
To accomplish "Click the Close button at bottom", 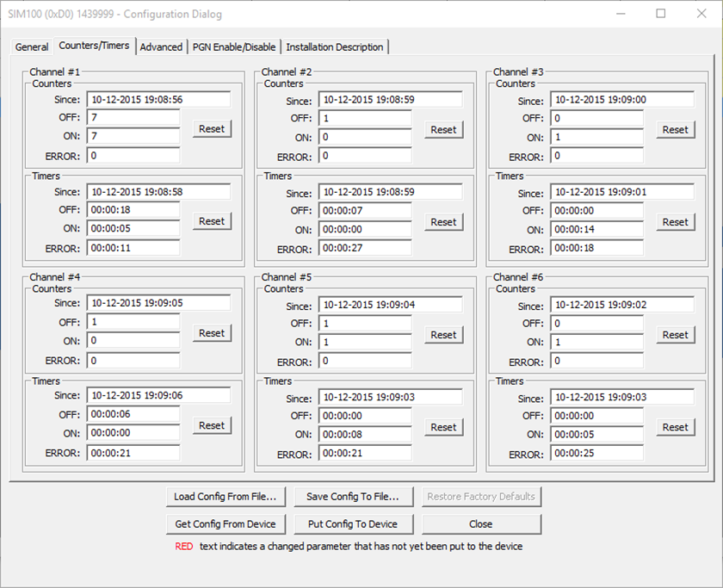I will (x=481, y=524).
